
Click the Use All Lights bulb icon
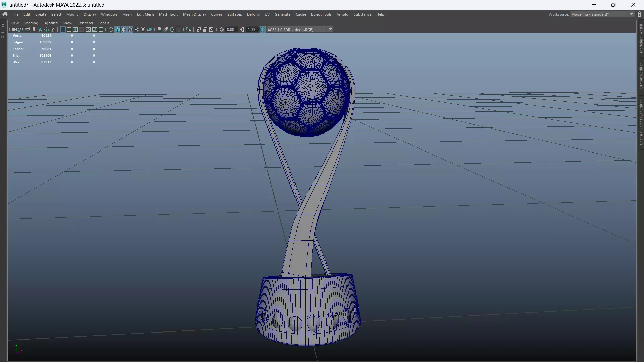pyautogui.click(x=143, y=29)
